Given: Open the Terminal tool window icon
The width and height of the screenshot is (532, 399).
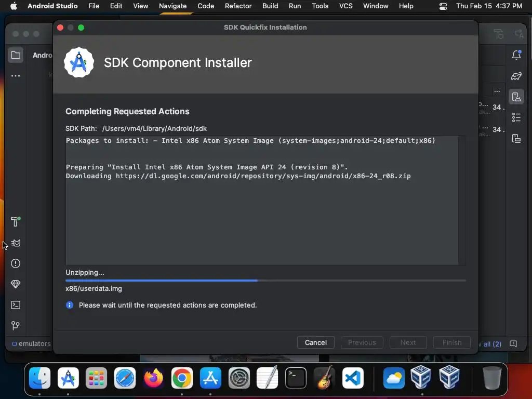Looking at the screenshot, I should [16, 304].
